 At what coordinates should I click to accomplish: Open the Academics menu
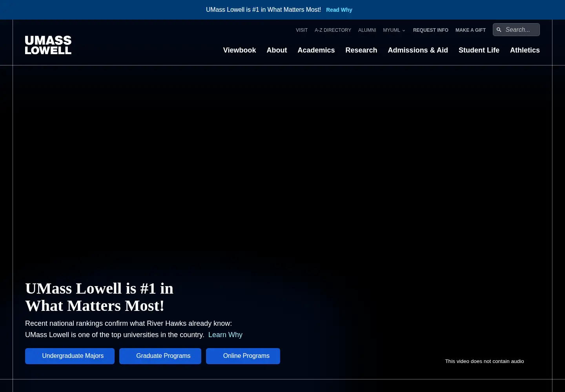(x=316, y=50)
